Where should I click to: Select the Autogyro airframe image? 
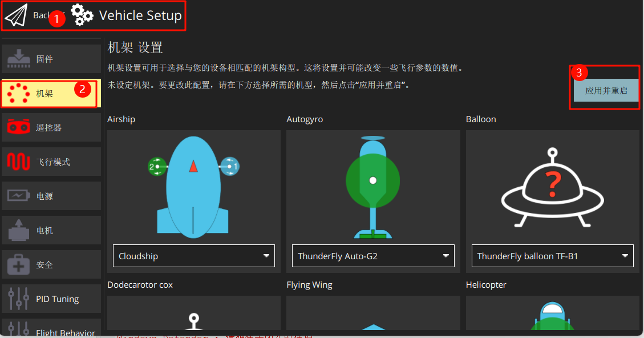click(373, 186)
